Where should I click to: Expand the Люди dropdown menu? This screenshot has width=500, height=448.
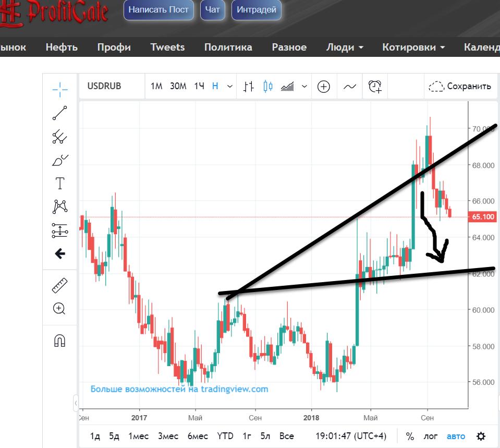[345, 47]
